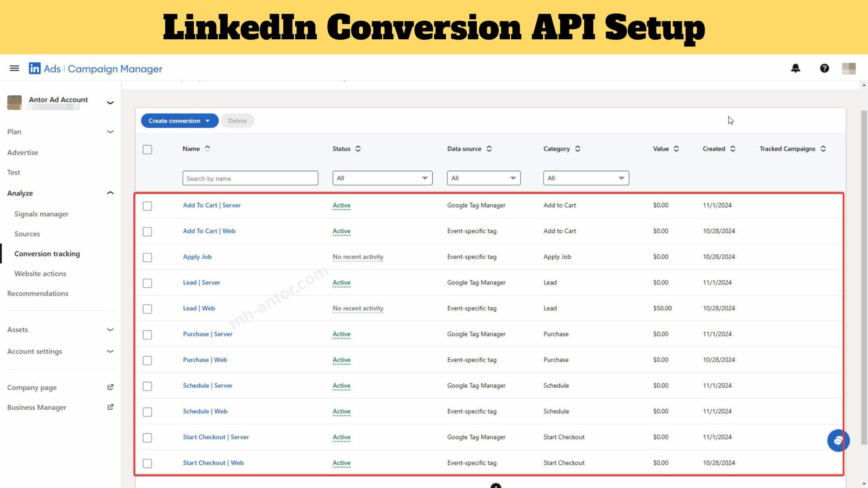Check the Add To Cart | Web row
This screenshot has width=868, height=488.
pos(147,232)
